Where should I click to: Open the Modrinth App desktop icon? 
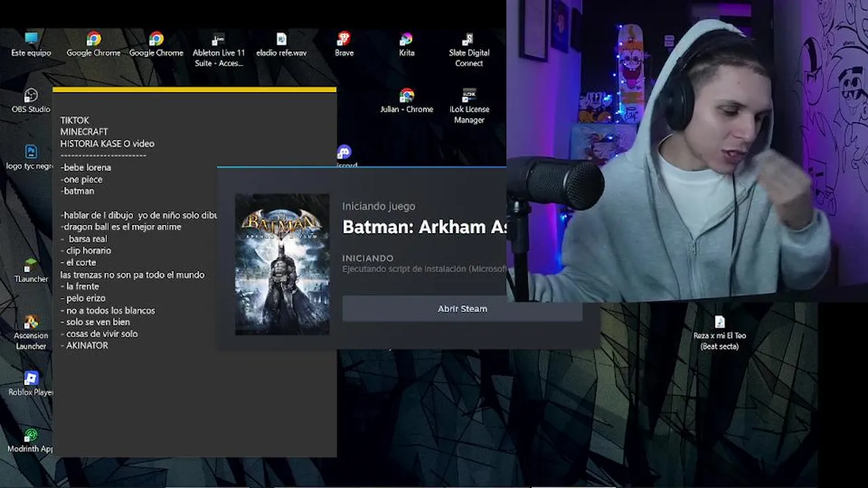click(31, 440)
